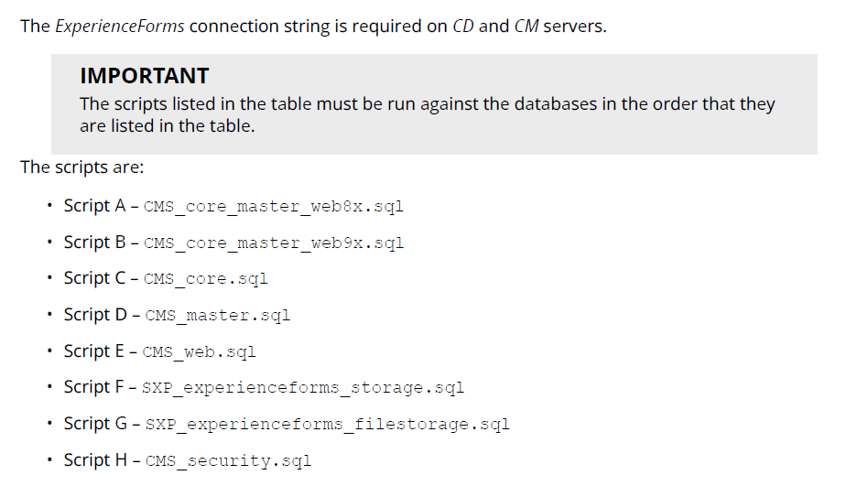The width and height of the screenshot is (868, 486).
Task: Click the Script E label
Action: [x=93, y=351]
